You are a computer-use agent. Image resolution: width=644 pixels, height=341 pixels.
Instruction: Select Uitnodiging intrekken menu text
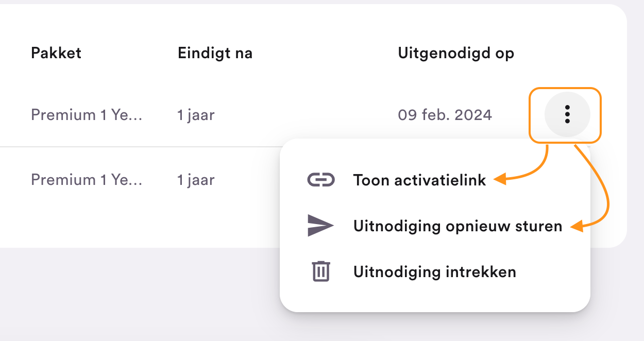tap(434, 271)
